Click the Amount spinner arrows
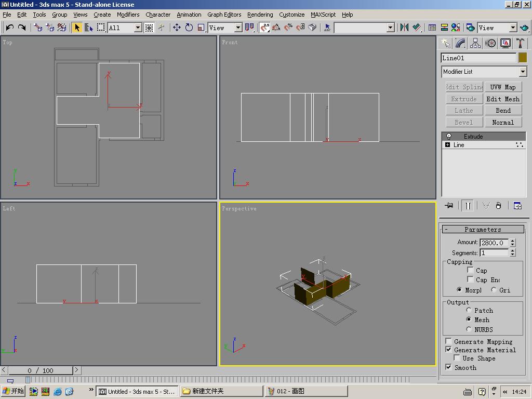The width and height of the screenshot is (532, 399). coord(513,243)
